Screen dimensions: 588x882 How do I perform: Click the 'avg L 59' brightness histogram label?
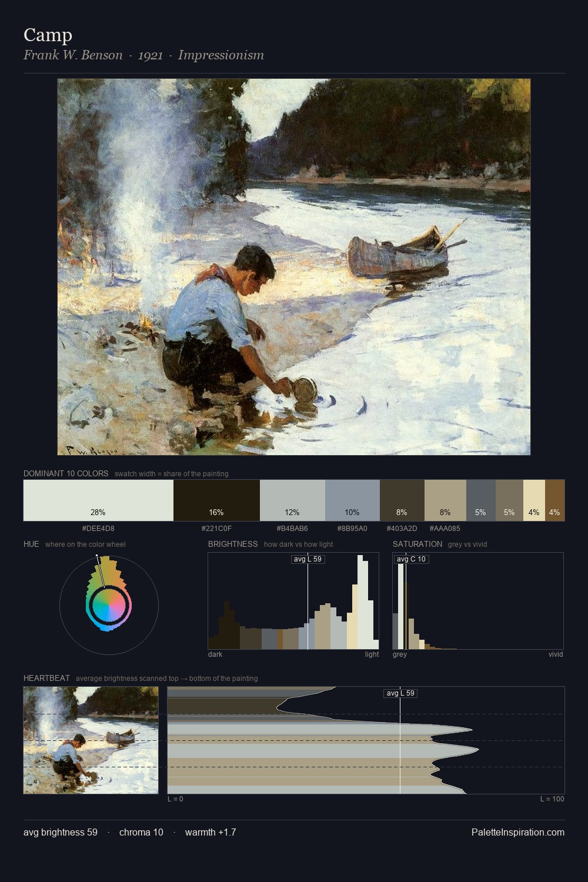pos(308,559)
